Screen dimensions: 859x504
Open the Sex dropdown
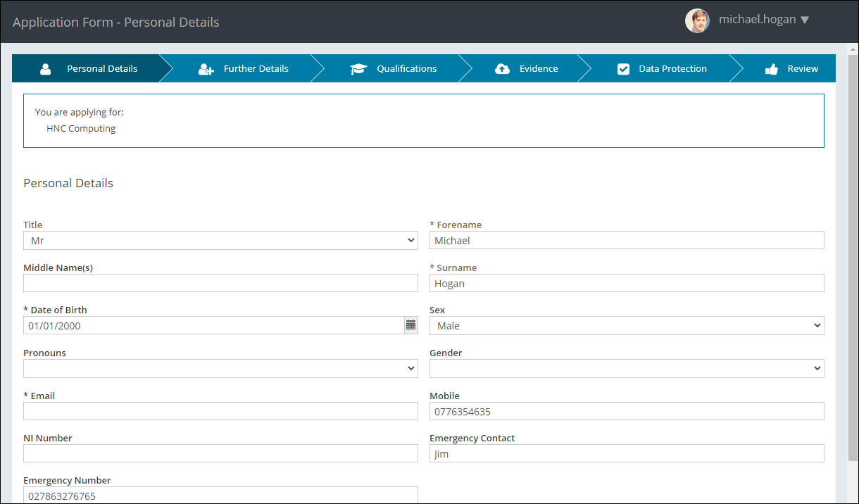click(x=627, y=325)
